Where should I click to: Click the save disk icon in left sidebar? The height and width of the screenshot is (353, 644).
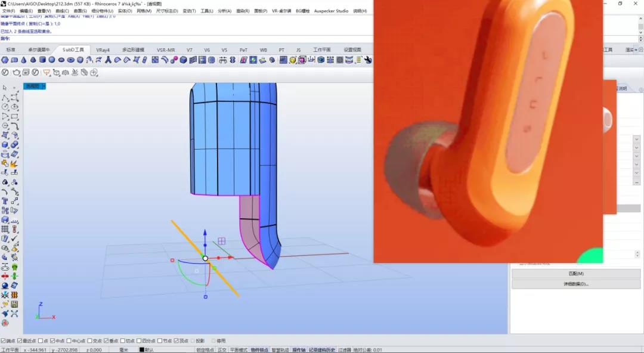click(14, 305)
